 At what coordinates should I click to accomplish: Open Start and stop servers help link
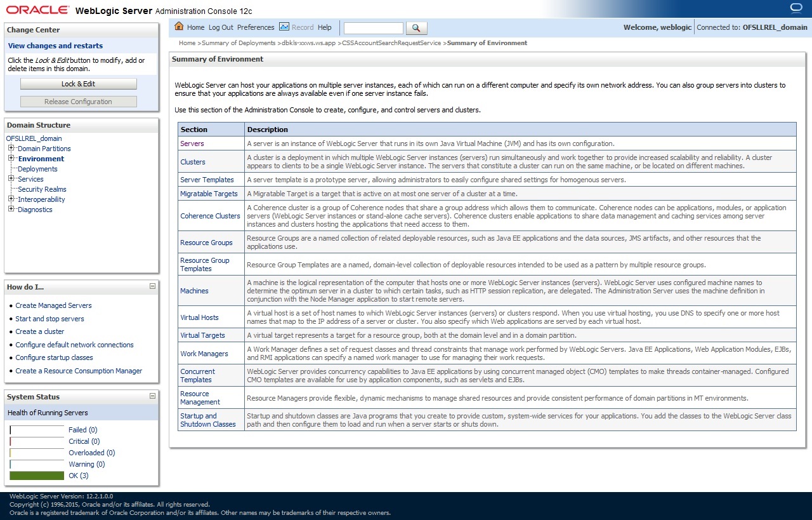point(49,319)
